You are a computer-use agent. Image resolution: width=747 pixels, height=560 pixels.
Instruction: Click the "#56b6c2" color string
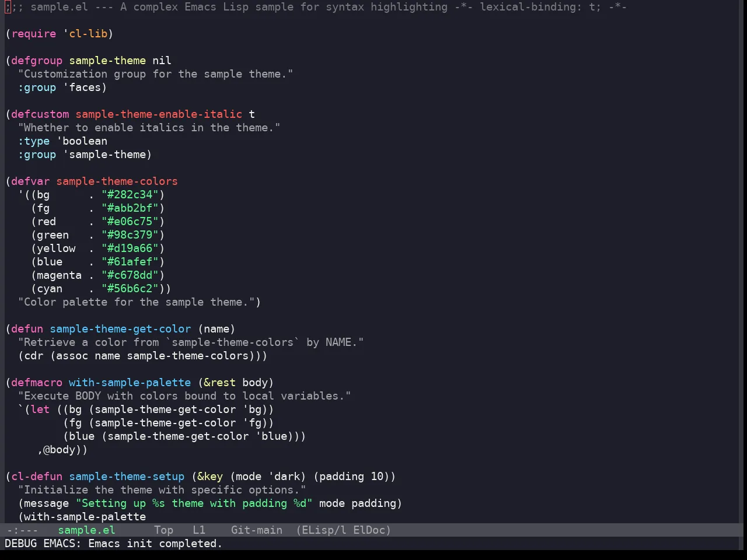tap(130, 288)
